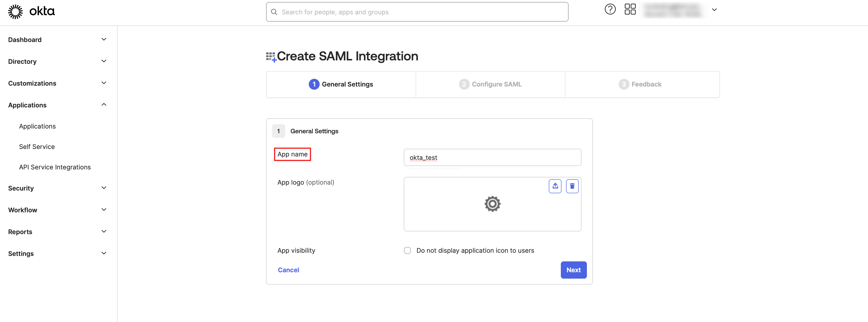Expand the Directory sidebar section
The height and width of the screenshot is (322, 868).
click(x=57, y=62)
